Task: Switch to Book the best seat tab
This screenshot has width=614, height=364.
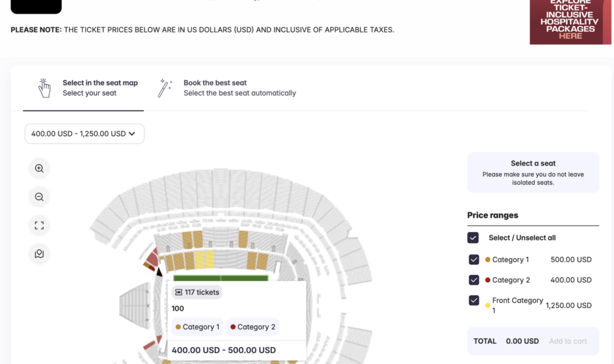Action: tap(239, 88)
